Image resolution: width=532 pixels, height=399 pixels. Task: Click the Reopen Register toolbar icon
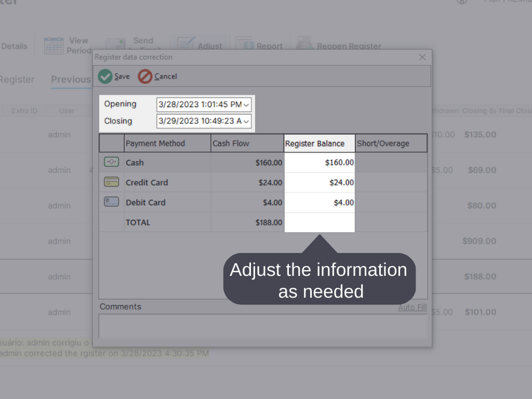[304, 44]
